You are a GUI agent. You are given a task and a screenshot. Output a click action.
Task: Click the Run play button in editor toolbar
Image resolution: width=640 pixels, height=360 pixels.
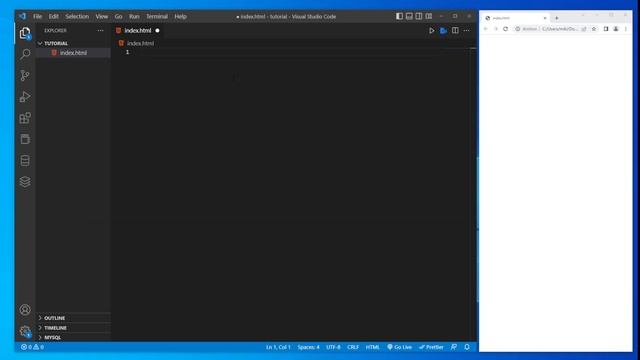point(431,31)
